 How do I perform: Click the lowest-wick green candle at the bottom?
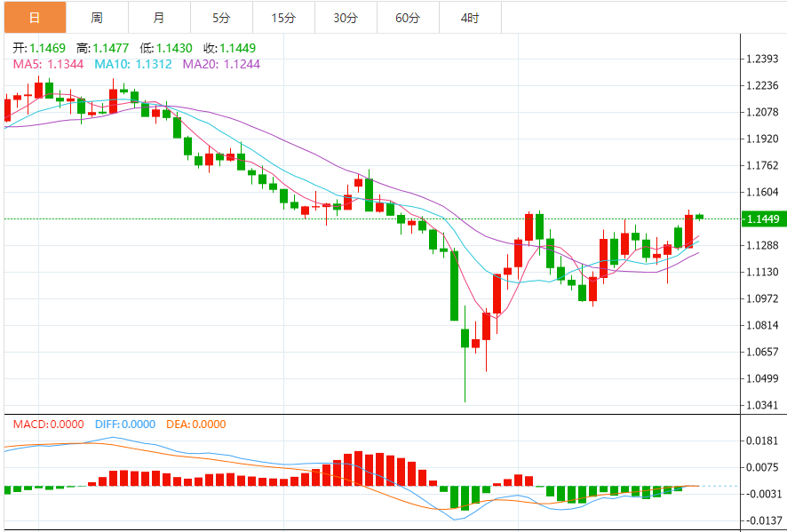tap(465, 353)
